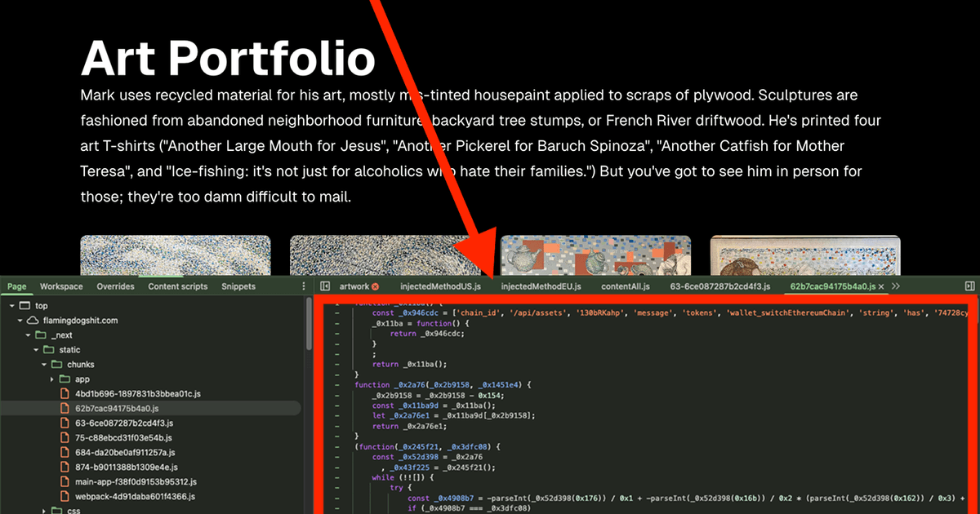Select the injectedMethodEU.js editor tab
Screen dimensions: 980x514
click(541, 286)
